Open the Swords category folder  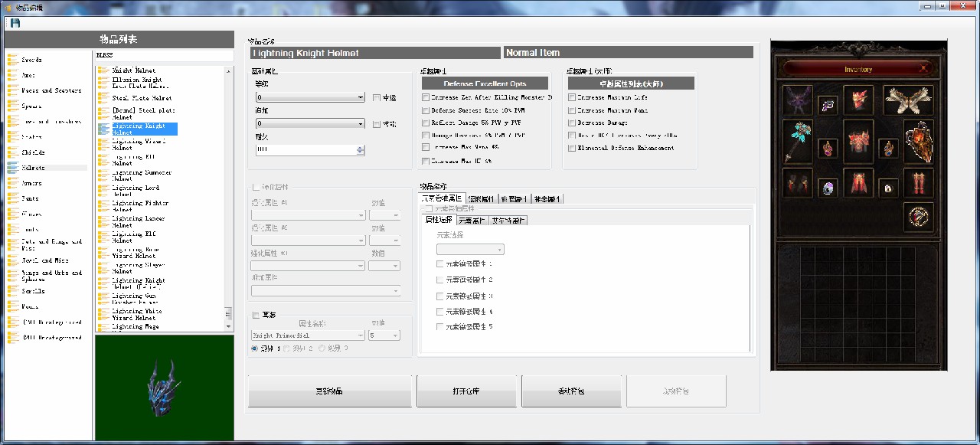pos(24,59)
